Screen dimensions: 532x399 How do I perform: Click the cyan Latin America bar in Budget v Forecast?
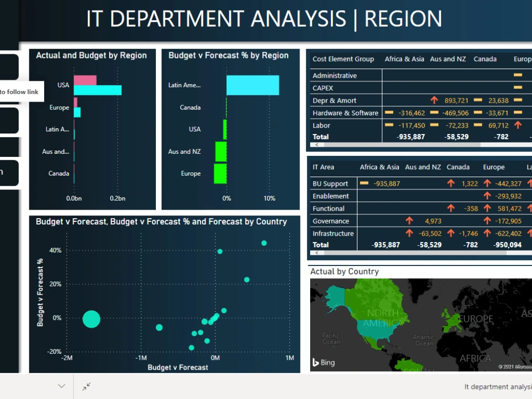tap(253, 85)
